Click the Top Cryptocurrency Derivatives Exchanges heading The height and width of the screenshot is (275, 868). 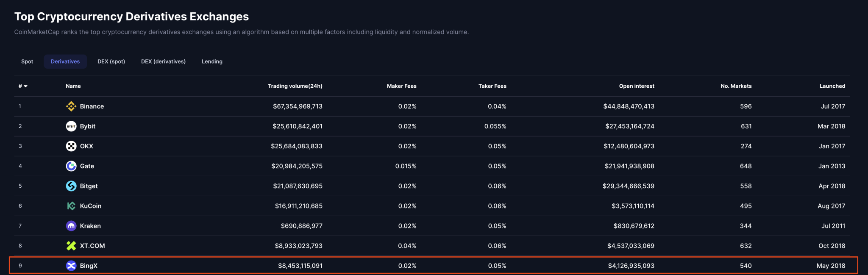click(x=131, y=17)
